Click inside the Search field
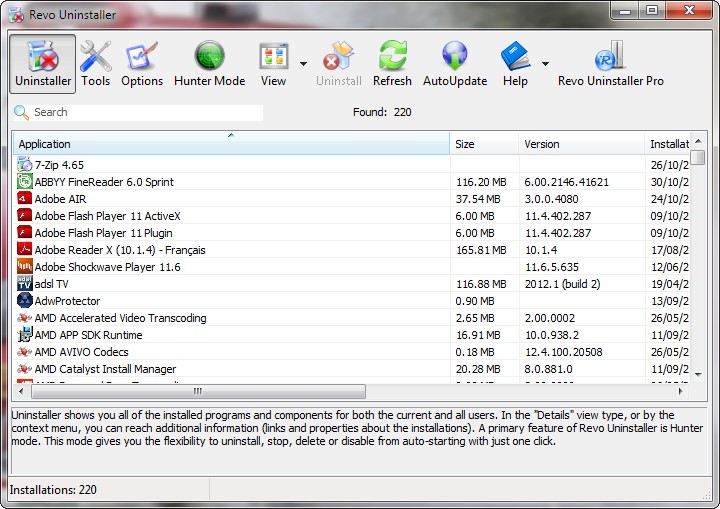Viewport: 720px width, 509px height. [147, 113]
